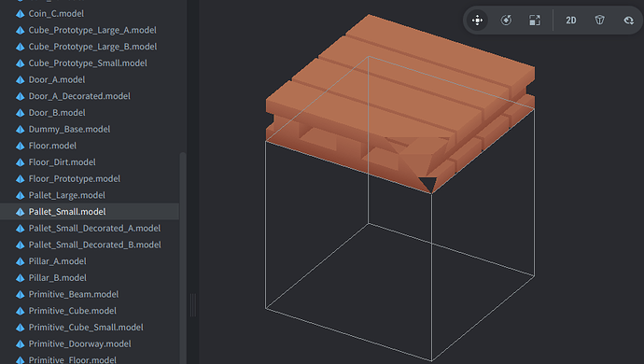Click the model icon of Floor_Dirt.model

tap(21, 162)
